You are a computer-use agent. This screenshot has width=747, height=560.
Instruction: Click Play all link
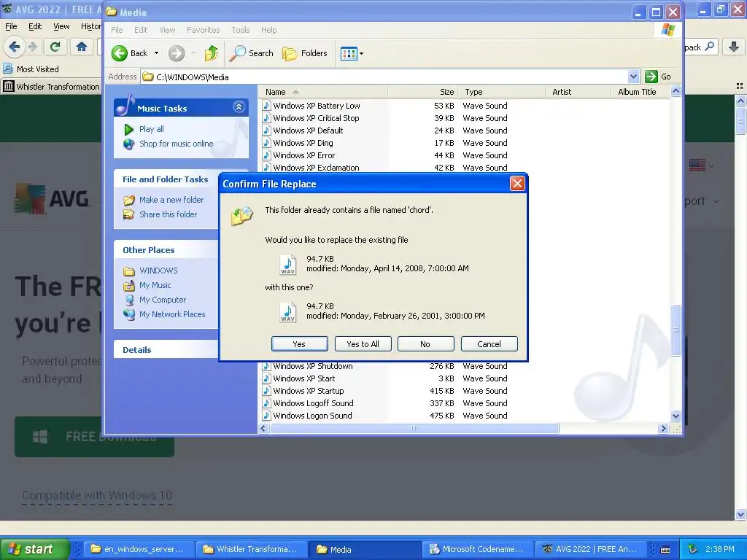151,129
